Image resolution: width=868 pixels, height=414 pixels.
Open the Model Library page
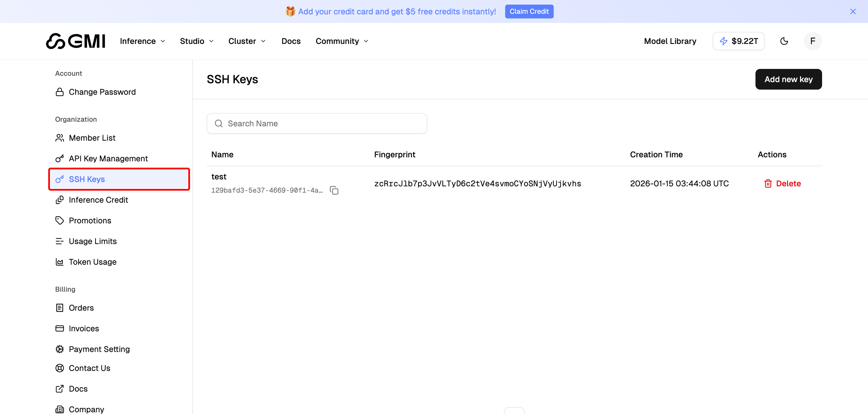(670, 41)
